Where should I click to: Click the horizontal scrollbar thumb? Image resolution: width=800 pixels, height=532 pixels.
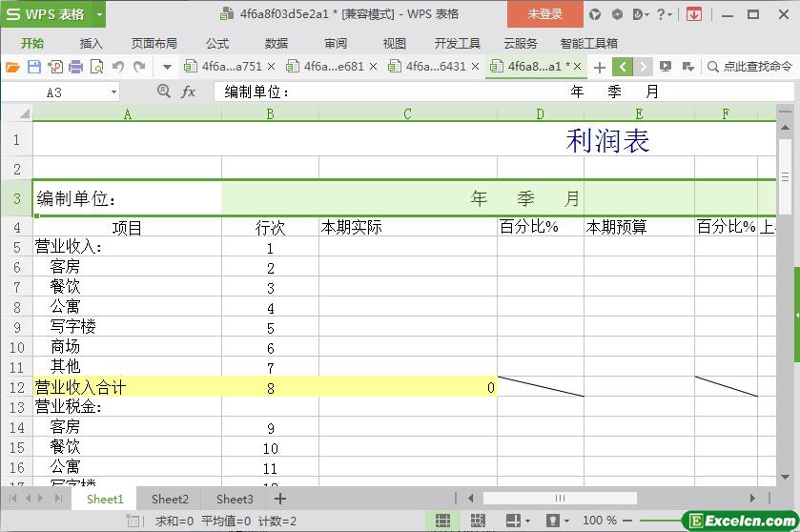pos(560,498)
